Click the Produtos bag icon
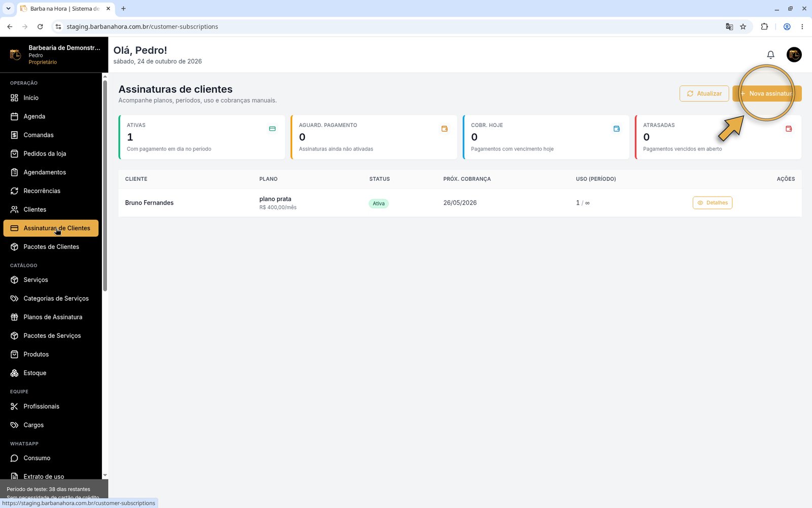Screen dimensions: 812x508 coord(14,354)
